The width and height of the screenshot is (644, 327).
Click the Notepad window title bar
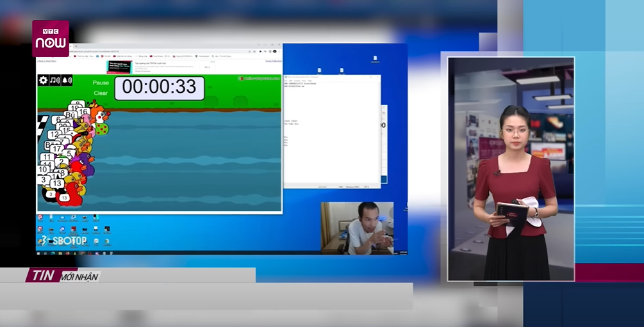332,77
